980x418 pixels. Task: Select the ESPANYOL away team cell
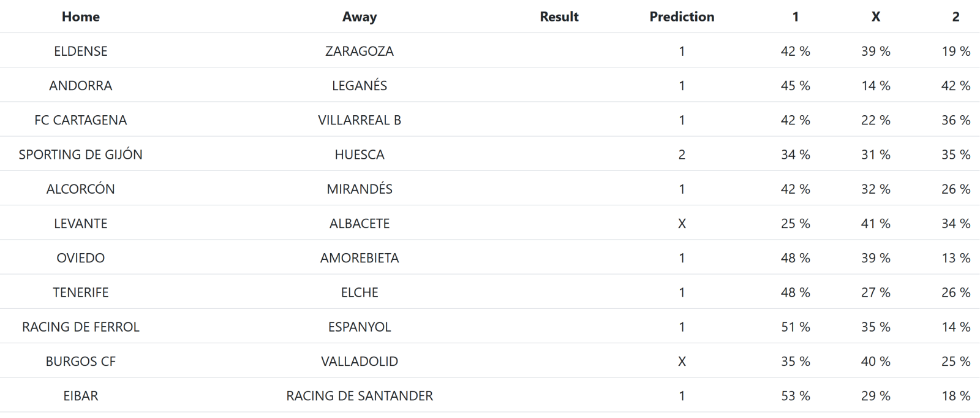pos(360,327)
